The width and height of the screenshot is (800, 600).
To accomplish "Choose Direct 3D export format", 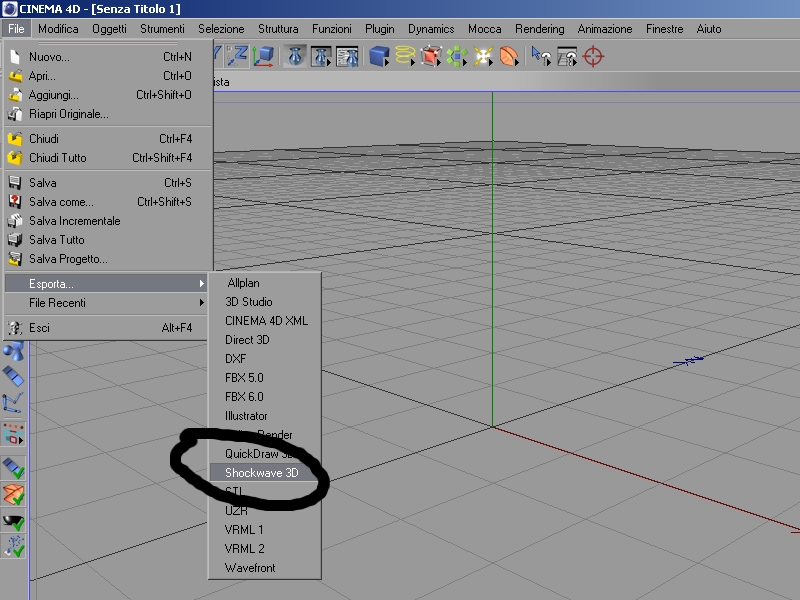I will [265, 340].
